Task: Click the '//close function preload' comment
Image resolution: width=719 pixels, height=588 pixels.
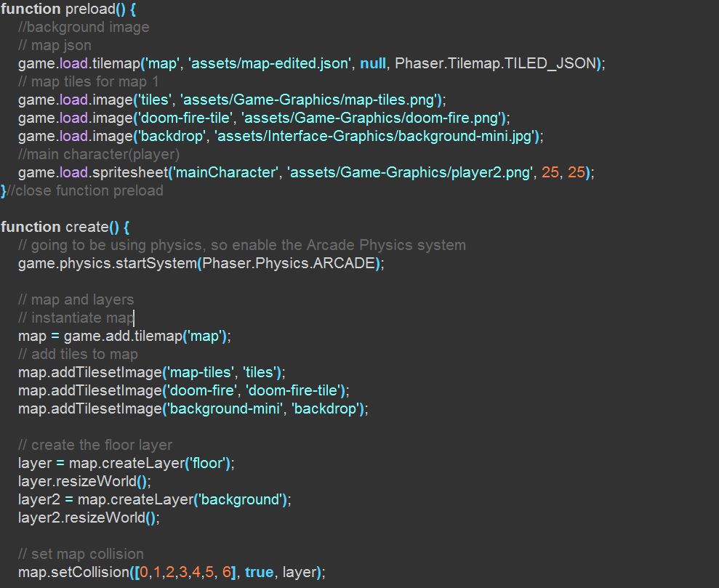Action: [x=85, y=190]
